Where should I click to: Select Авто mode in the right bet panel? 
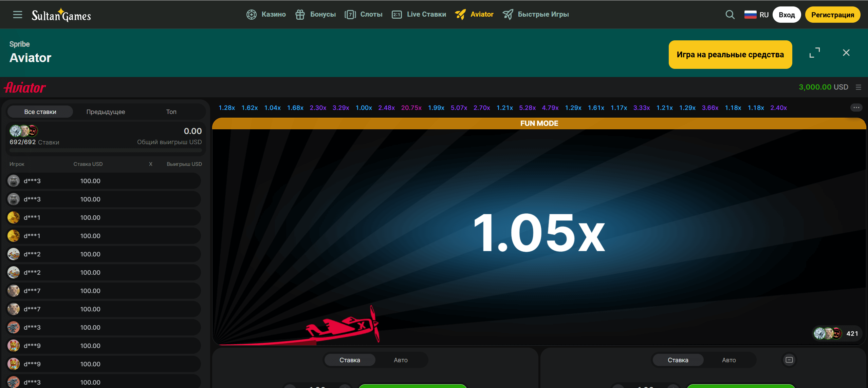point(729,360)
